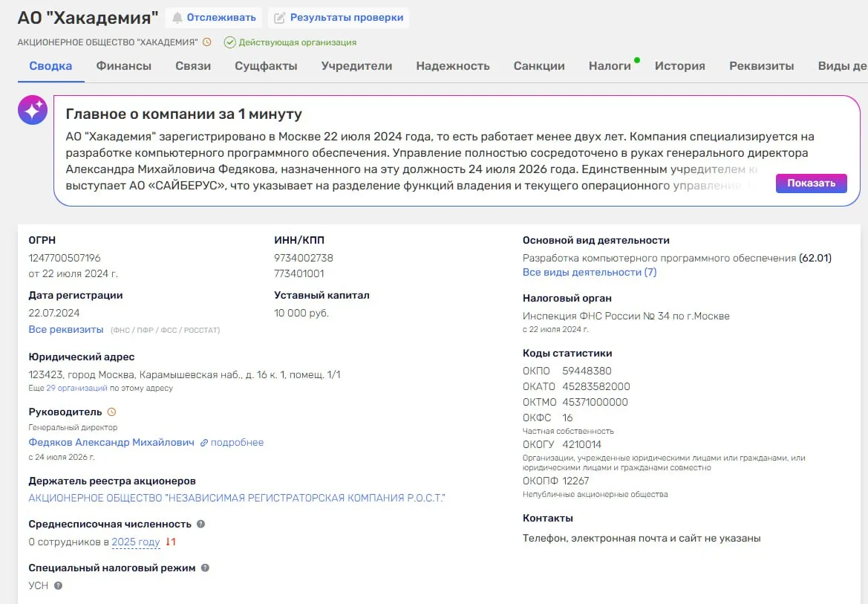
Task: Click the chain-link icon beside подробнее
Action: [x=203, y=443]
